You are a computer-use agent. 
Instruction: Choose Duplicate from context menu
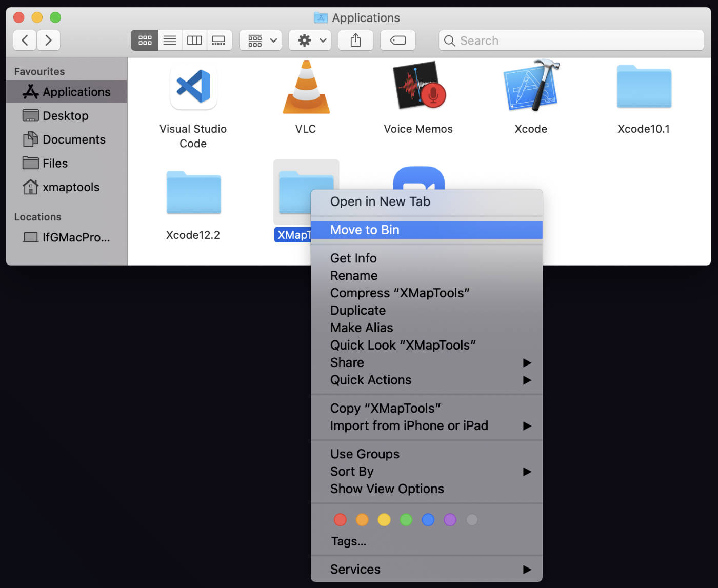click(427, 310)
